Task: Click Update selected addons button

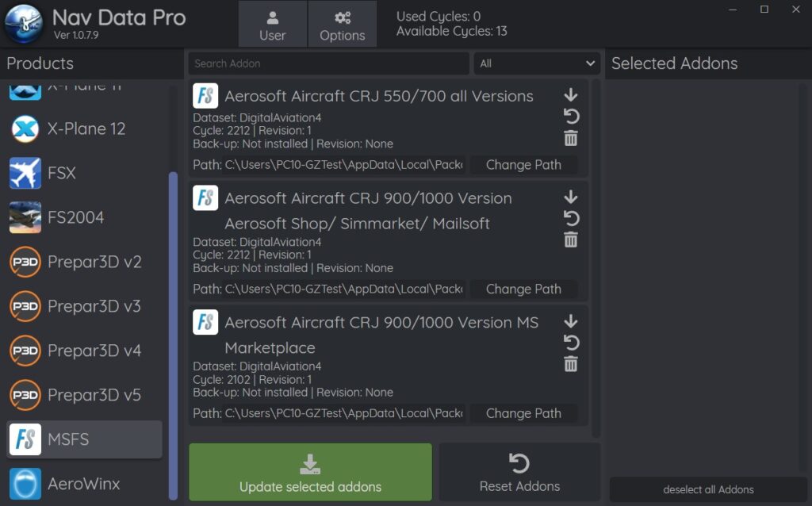Action: [310, 472]
